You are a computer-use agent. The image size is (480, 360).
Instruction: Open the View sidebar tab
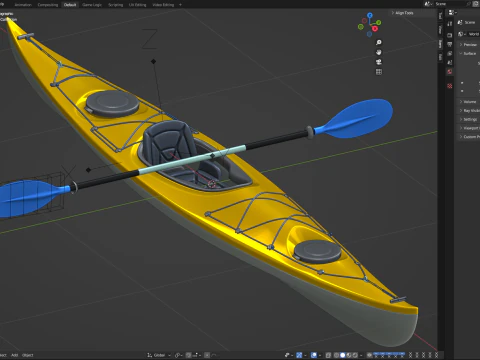(x=440, y=30)
